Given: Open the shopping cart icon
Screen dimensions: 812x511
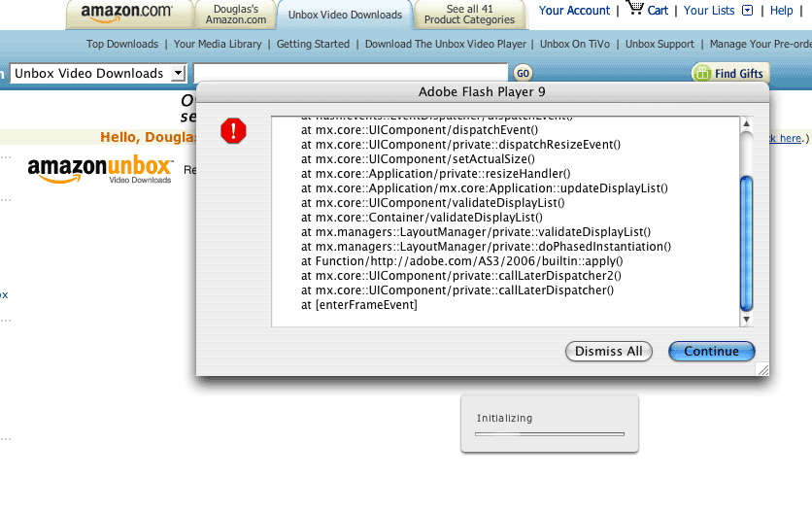Looking at the screenshot, I should 634,9.
